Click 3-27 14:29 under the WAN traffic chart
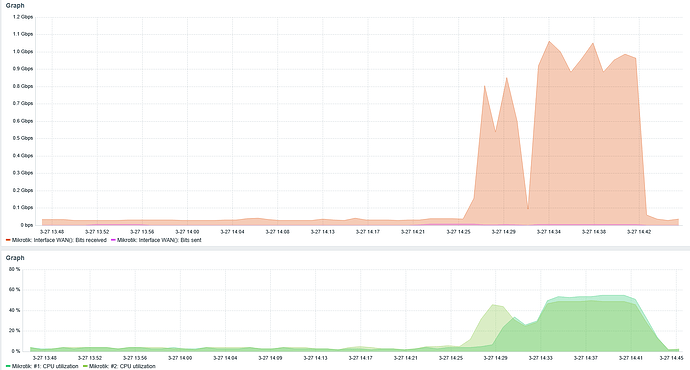Image resolution: width=690 pixels, height=370 pixels. [503, 232]
